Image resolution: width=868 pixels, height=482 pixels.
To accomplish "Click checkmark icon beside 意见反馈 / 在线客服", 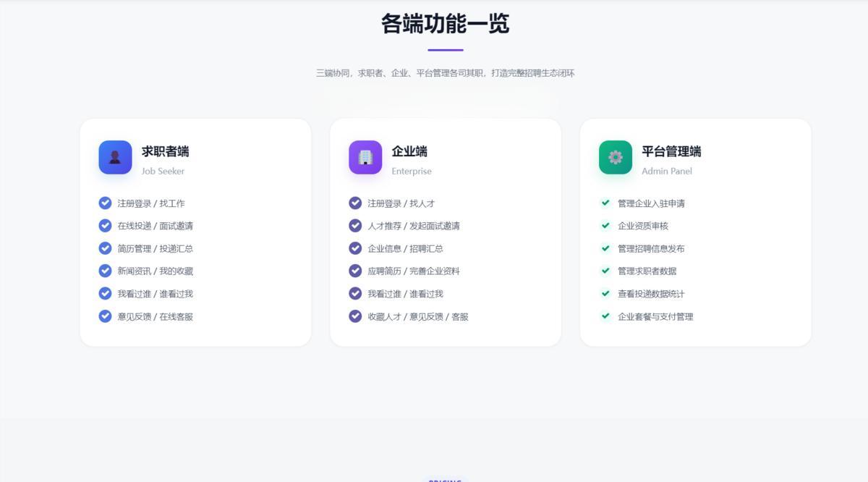I will coord(105,316).
